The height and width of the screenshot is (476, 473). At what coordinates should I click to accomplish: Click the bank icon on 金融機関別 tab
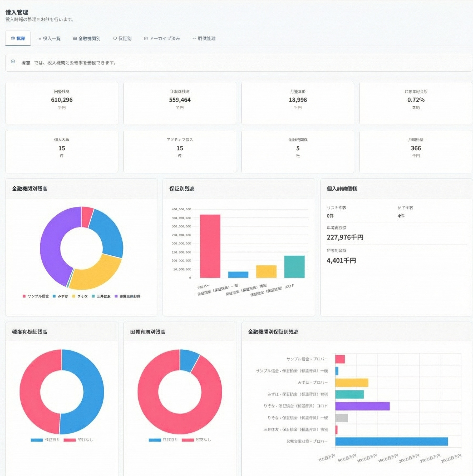pyautogui.click(x=75, y=38)
